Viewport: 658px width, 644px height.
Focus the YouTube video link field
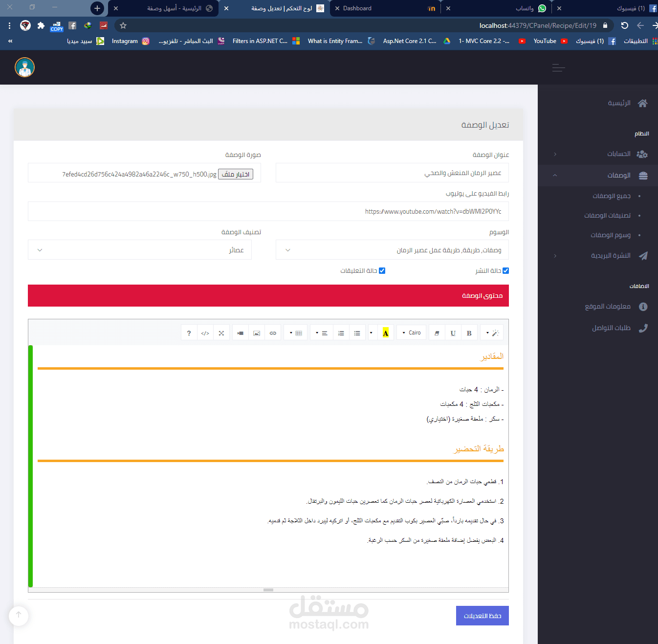point(268,211)
